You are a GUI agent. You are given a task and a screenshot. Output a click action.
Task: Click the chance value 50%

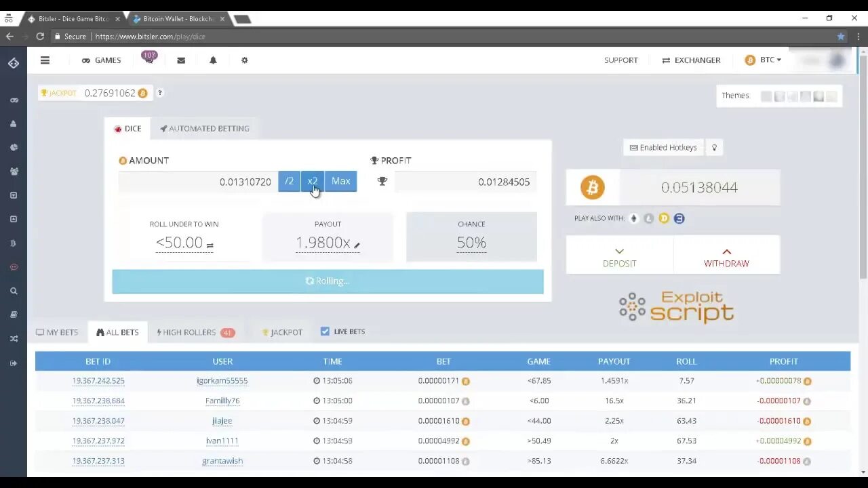tap(471, 243)
